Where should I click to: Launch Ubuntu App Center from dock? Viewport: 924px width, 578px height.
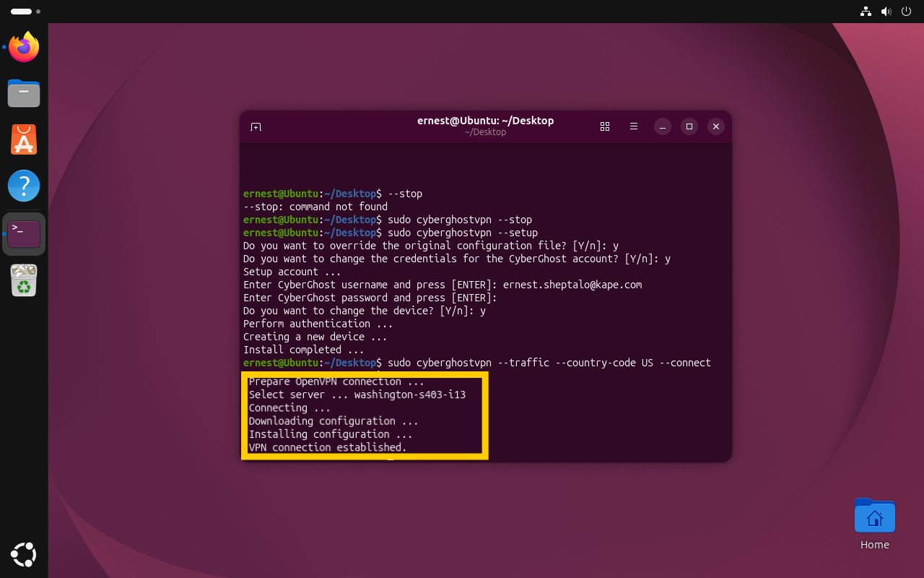pos(24,139)
